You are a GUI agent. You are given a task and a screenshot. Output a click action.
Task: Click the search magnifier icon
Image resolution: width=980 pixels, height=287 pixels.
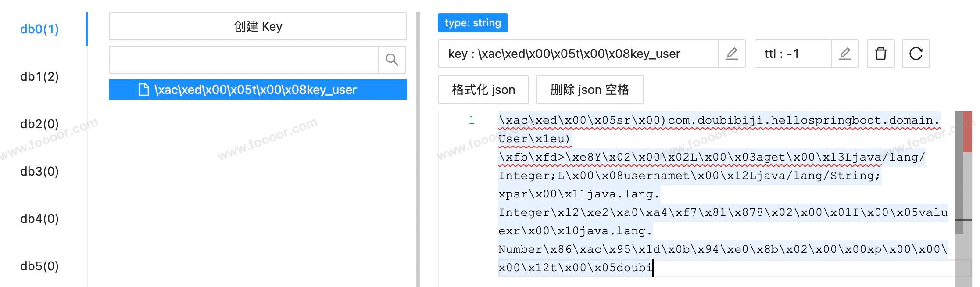392,60
